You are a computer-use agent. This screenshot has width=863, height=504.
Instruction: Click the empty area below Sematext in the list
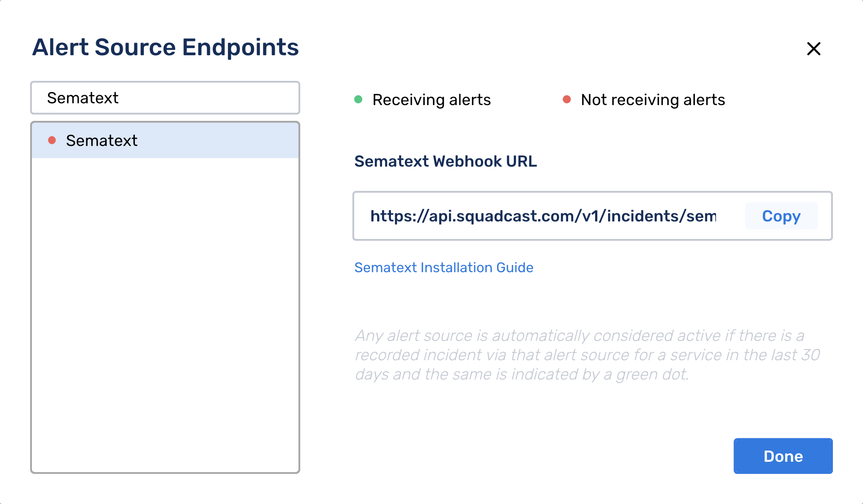pos(165,314)
